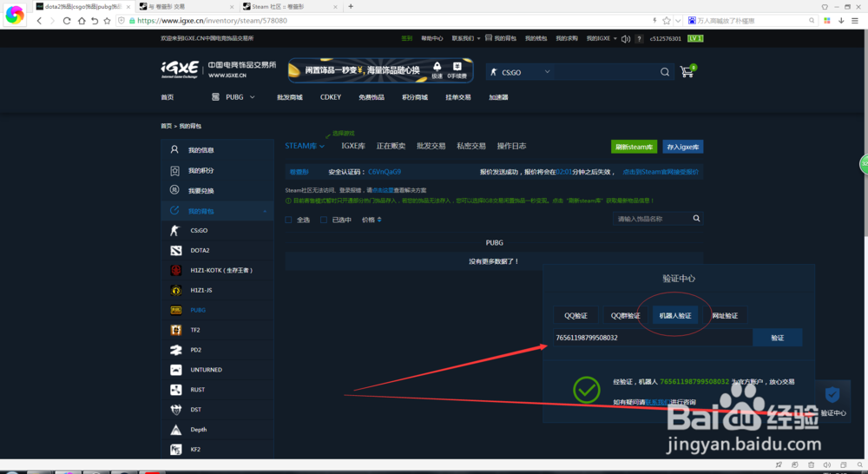Image resolution: width=868 pixels, height=474 pixels.
Task: Click the robot ID input field
Action: point(654,338)
